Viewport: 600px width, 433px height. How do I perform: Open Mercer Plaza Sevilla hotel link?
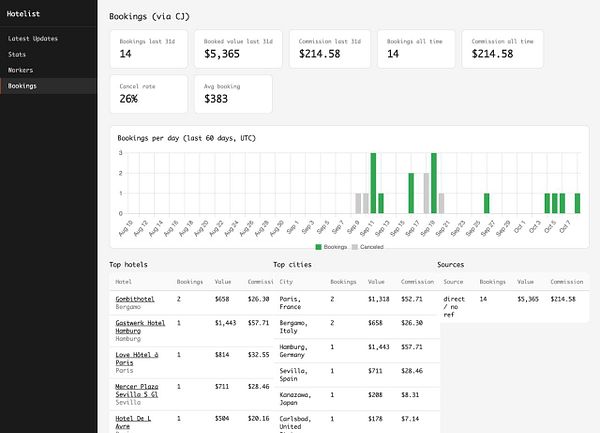137,390
